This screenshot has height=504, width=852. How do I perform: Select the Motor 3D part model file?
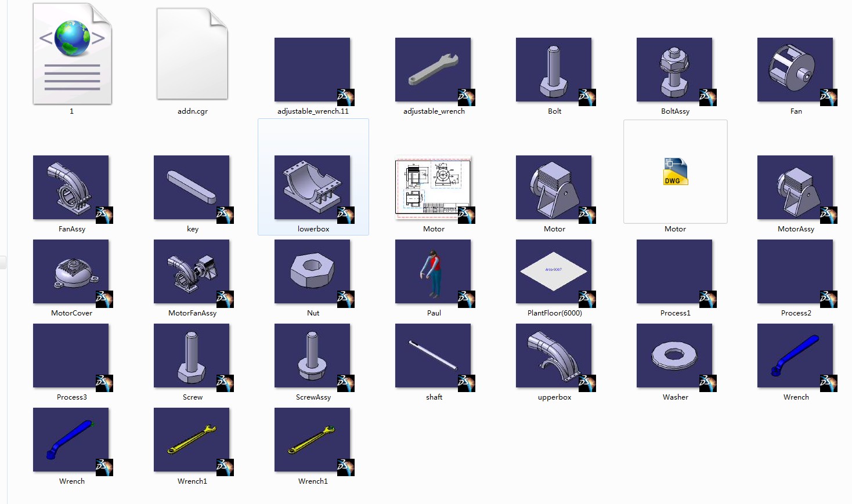554,187
